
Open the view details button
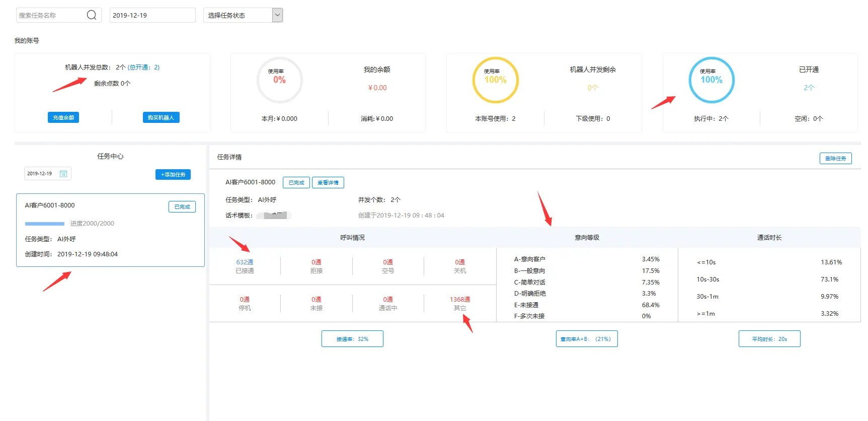point(328,182)
